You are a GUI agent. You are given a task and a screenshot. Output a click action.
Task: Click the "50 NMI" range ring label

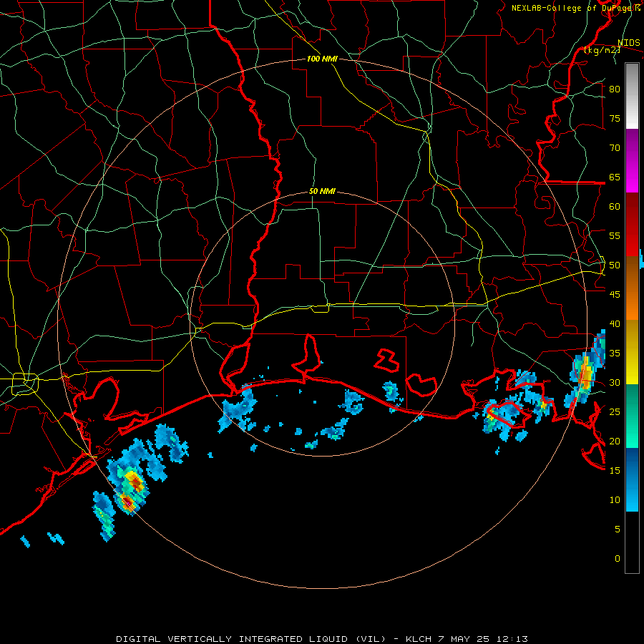tap(322, 191)
